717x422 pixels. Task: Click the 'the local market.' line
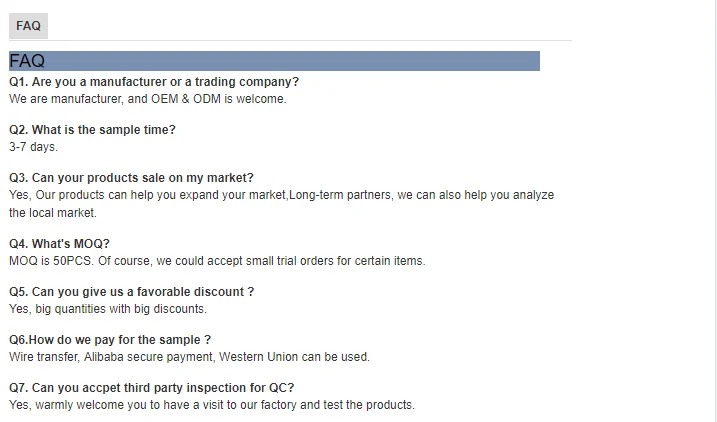53,213
